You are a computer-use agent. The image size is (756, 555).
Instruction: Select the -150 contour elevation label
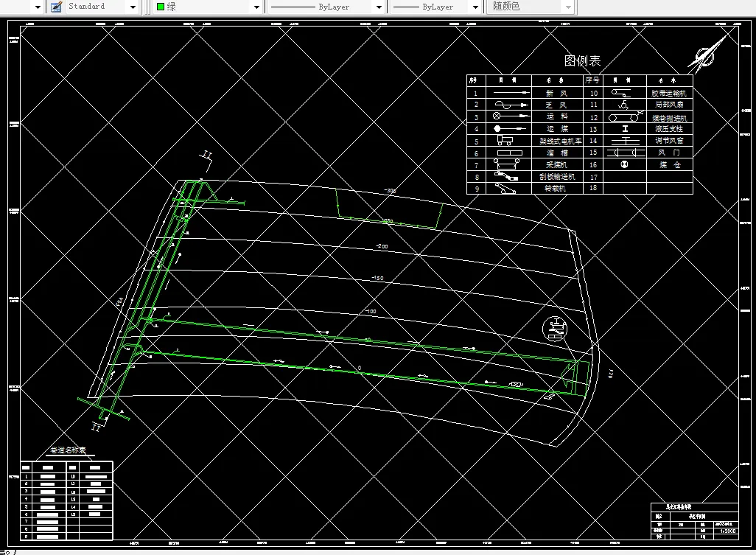(x=377, y=278)
